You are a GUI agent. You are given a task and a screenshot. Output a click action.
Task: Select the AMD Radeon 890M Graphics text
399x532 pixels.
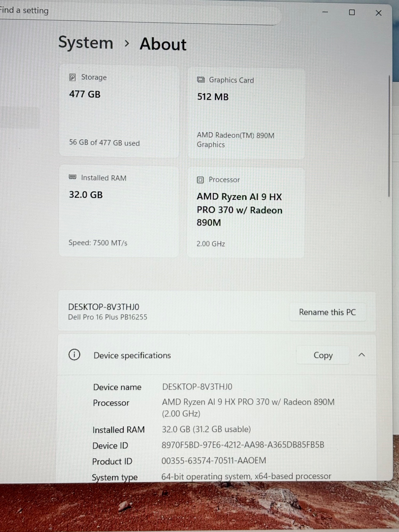[x=235, y=140]
